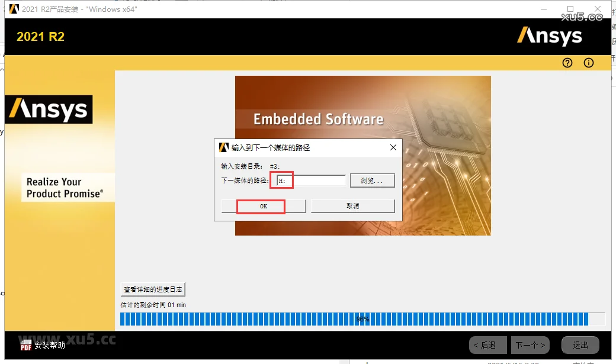This screenshot has width=616, height=364.
Task: Click 取消 to cancel the media path dialog
Action: click(353, 205)
